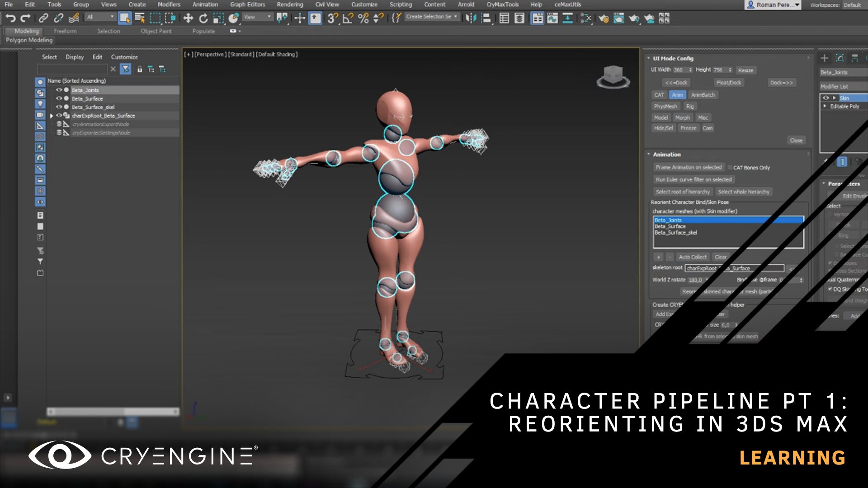This screenshot has width=868, height=488.
Task: Click the filter icon in Scene Explorer
Action: point(126,69)
